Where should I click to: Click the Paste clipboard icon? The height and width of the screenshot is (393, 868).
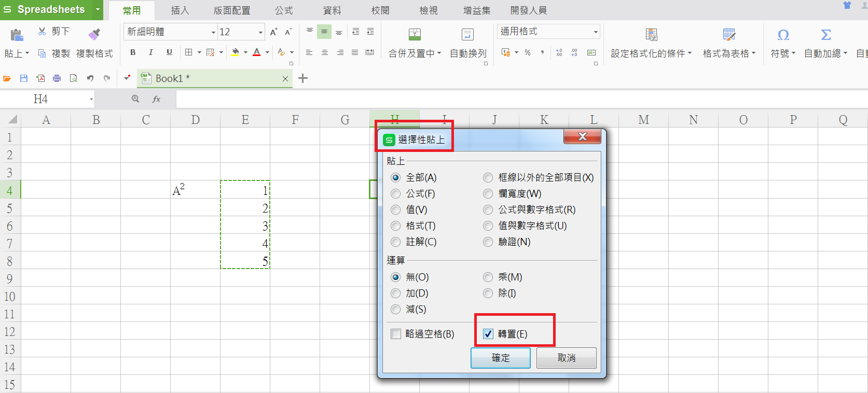pos(17,35)
